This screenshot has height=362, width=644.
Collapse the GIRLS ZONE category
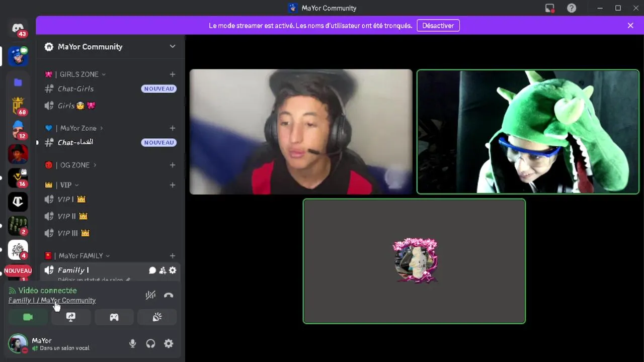click(75, 74)
